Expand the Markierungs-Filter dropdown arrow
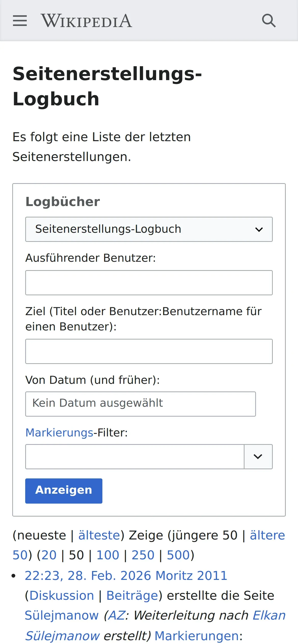Image resolution: width=298 pixels, height=644 pixels. [258, 457]
